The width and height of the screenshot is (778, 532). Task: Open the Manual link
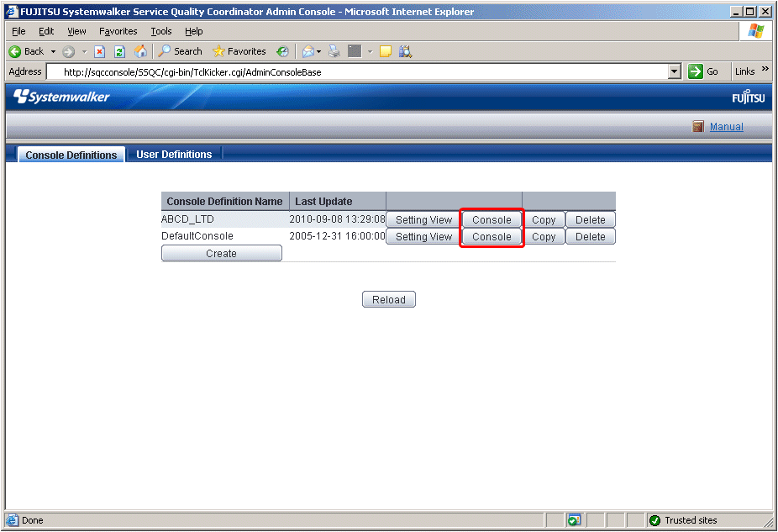[727, 127]
